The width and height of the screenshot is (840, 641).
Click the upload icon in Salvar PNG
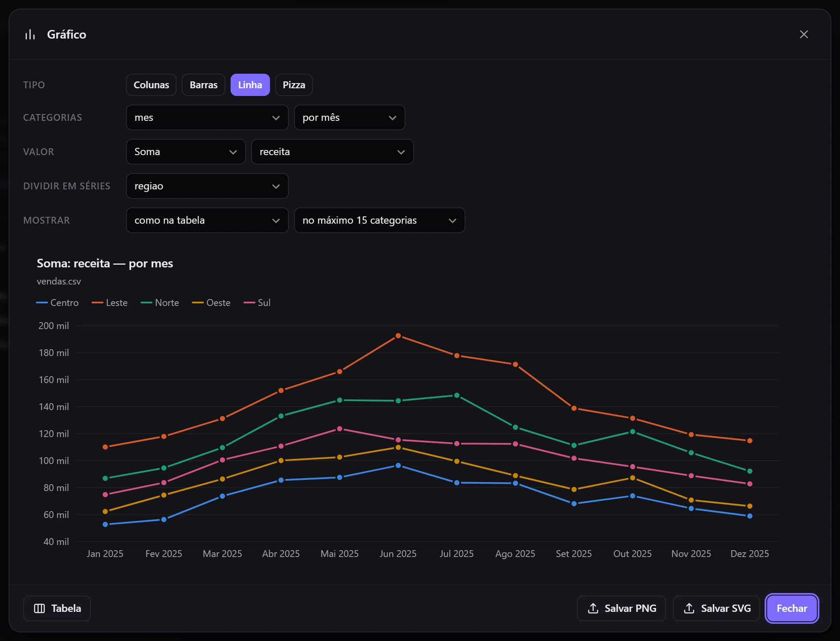tap(593, 608)
